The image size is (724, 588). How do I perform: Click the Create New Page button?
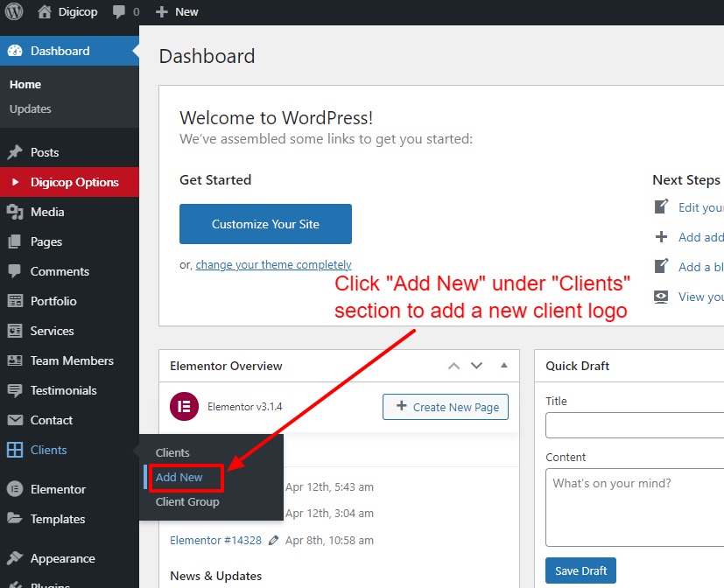(x=446, y=407)
